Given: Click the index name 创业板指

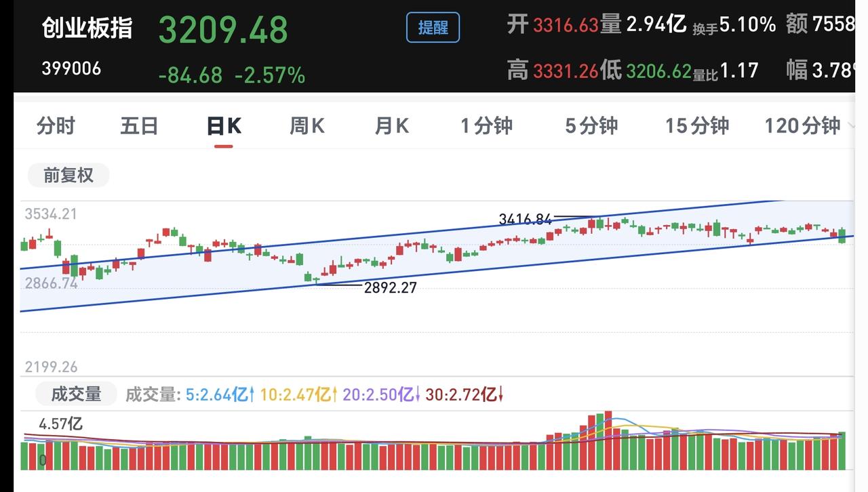Looking at the screenshot, I should pos(88,28).
